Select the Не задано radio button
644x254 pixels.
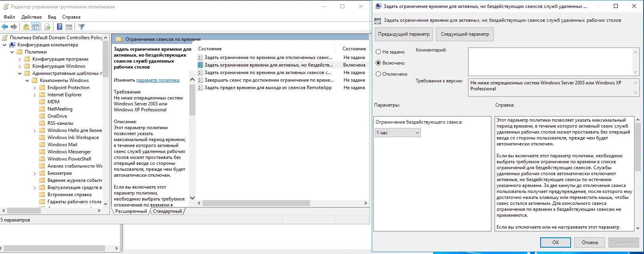[378, 52]
